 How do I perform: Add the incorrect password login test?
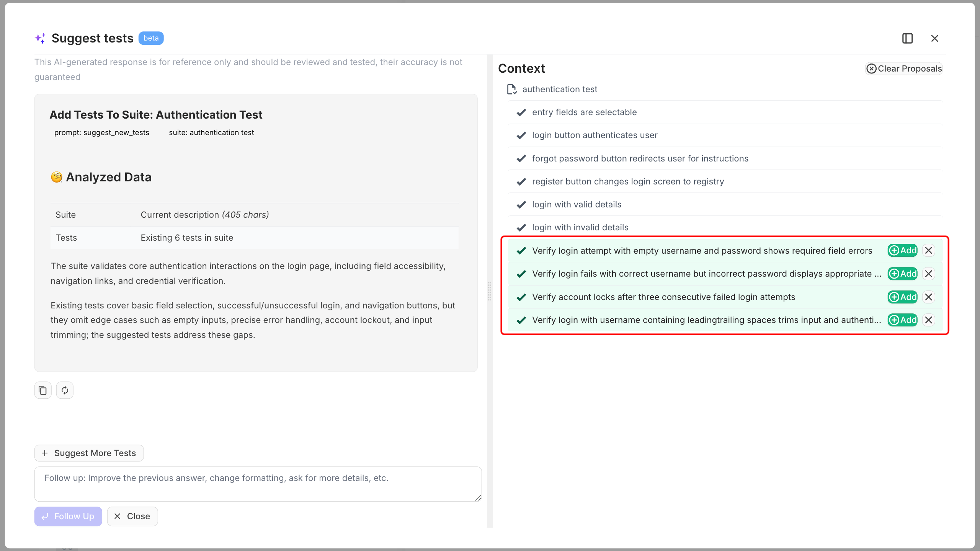tap(903, 274)
